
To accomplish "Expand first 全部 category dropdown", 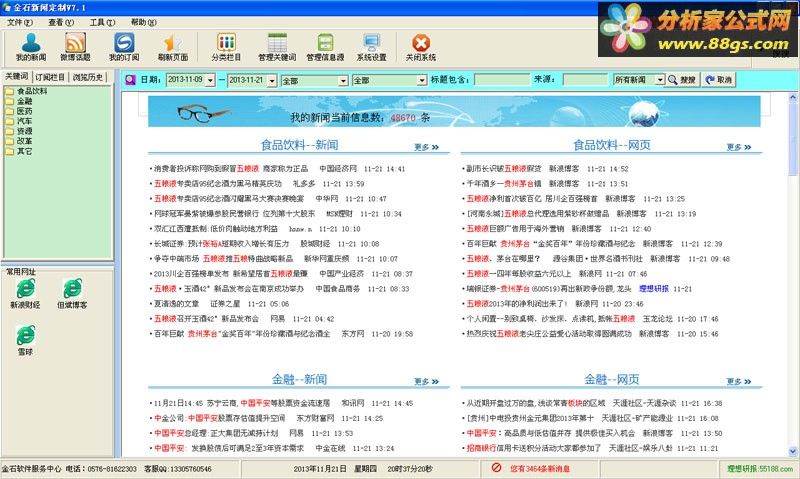I will click(x=343, y=81).
